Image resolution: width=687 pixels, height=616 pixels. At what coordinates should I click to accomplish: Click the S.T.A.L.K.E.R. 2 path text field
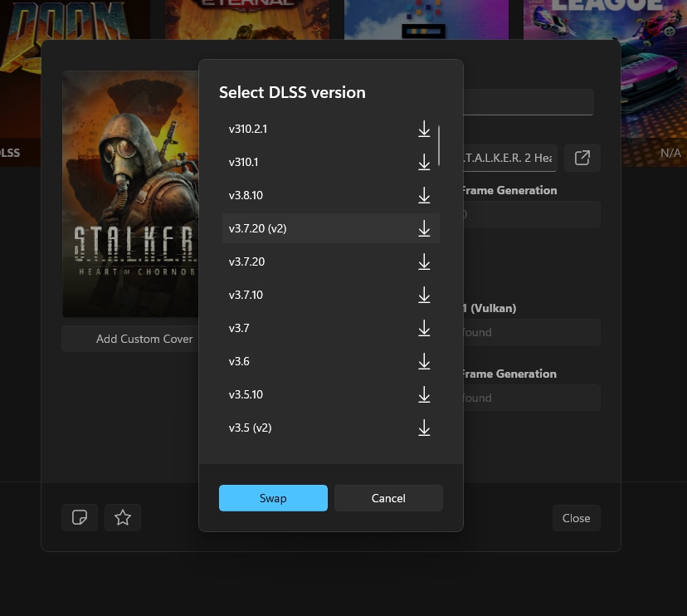click(x=509, y=158)
